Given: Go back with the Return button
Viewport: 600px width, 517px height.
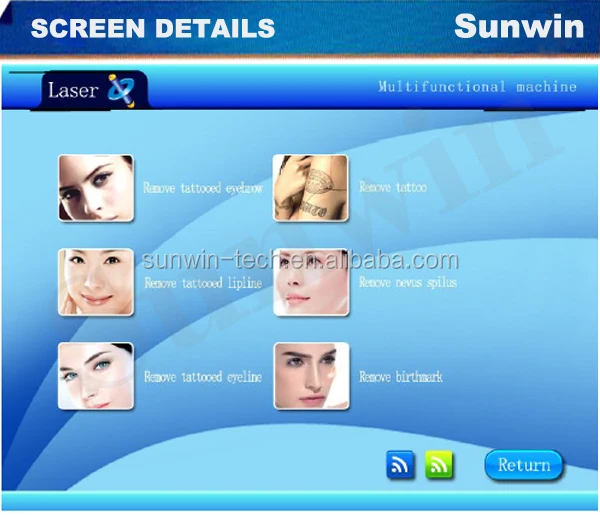Looking at the screenshot, I should (524, 465).
